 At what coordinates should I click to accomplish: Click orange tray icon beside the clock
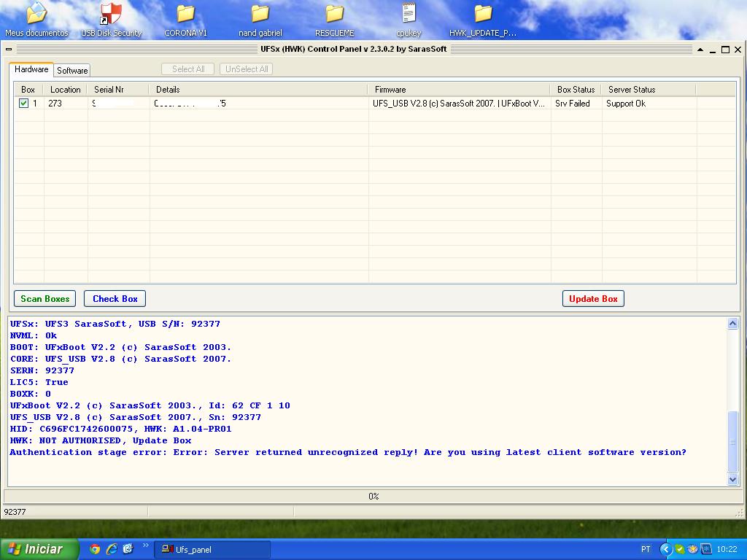[x=693, y=550]
